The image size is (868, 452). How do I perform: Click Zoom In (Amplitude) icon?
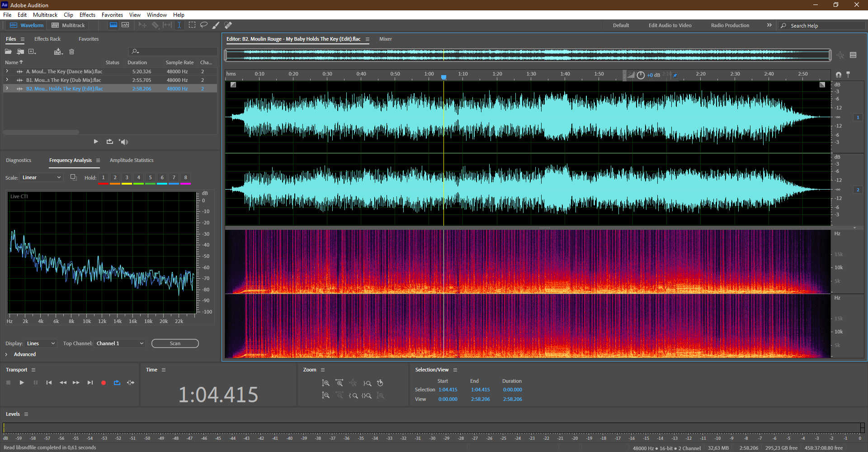coord(325,383)
